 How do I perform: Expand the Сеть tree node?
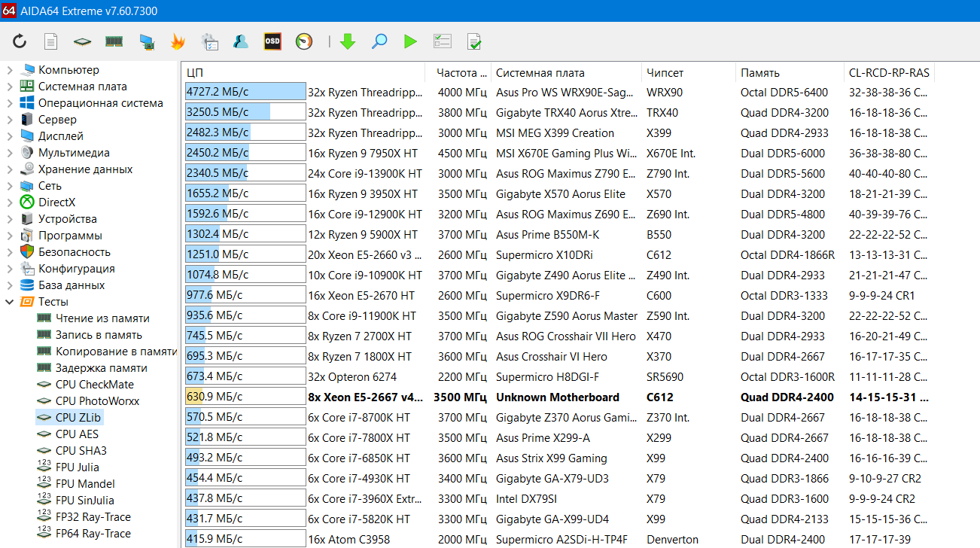[x=9, y=186]
